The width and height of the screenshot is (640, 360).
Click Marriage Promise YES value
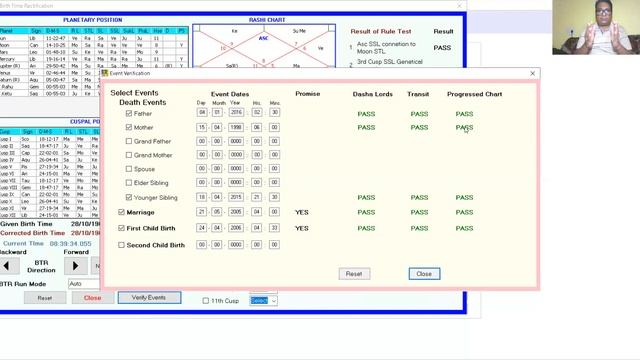pyautogui.click(x=302, y=212)
